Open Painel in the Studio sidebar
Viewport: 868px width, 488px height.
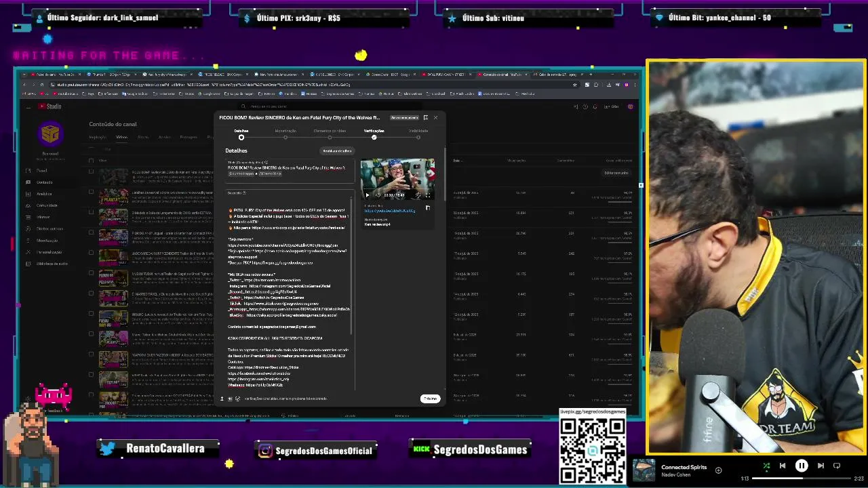click(x=42, y=171)
